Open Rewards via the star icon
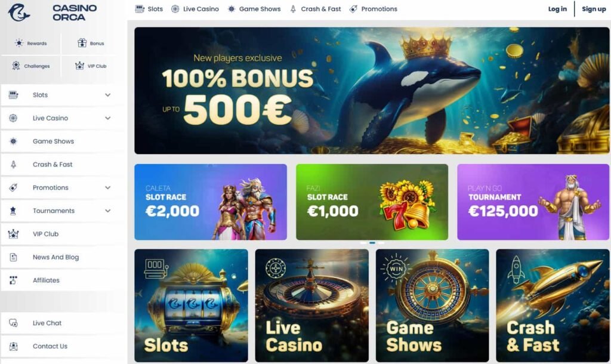611x364 pixels. 18,43
